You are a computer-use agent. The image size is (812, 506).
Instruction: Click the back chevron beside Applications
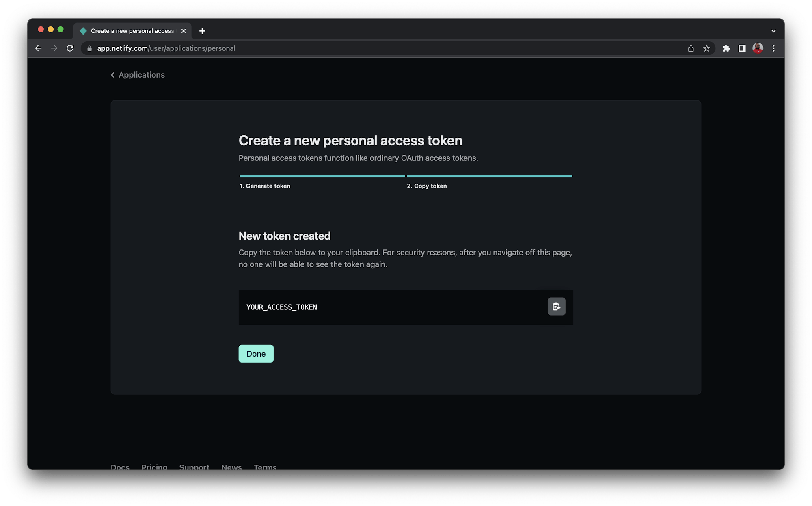(x=112, y=75)
